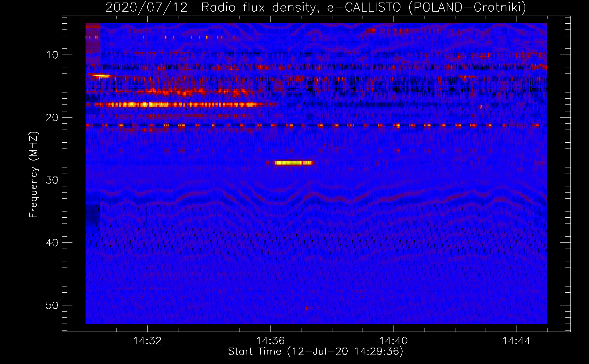The height and width of the screenshot is (364, 589).
Task: Click the Frequency (MHZ) axis label
Action: (x=33, y=175)
